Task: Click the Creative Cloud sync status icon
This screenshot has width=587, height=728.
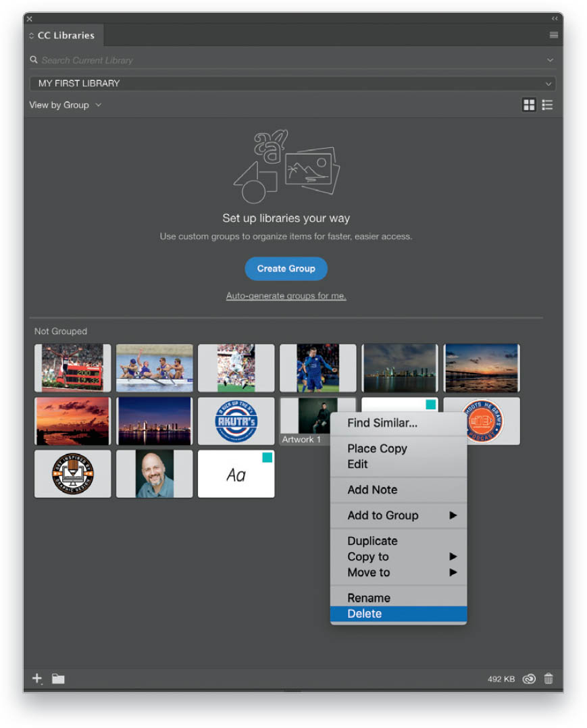Action: pos(529,679)
